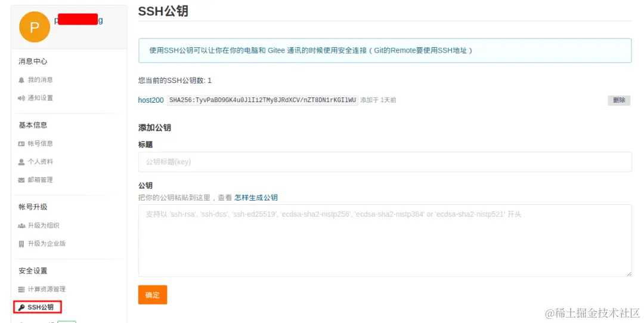Click the group icon beside 升级为组织
The width and height of the screenshot is (644, 323).
click(21, 226)
